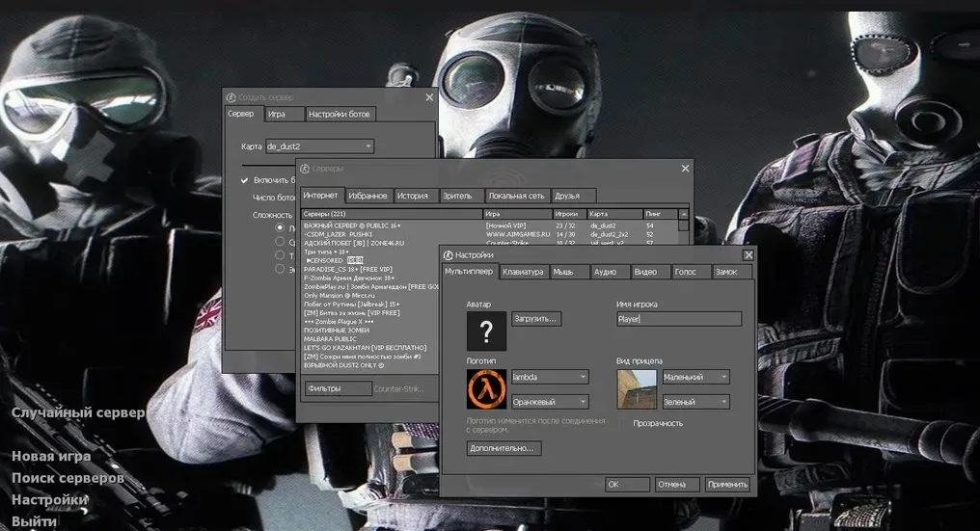Click the crosshair preview picture
Image resolution: width=980 pixels, height=531 pixels.
coord(636,389)
